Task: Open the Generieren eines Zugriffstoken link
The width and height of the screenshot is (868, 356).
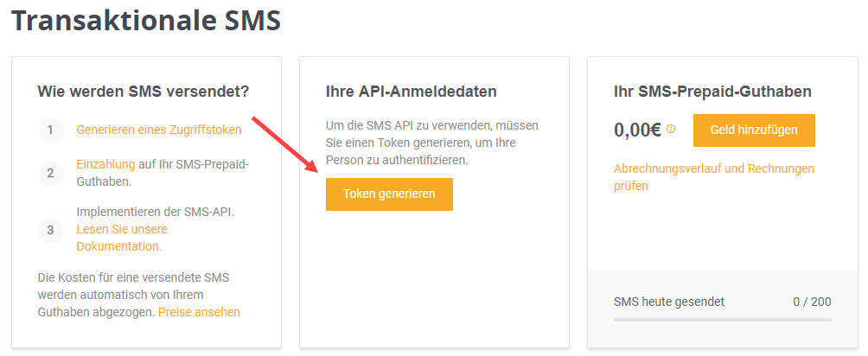Action: point(159,130)
